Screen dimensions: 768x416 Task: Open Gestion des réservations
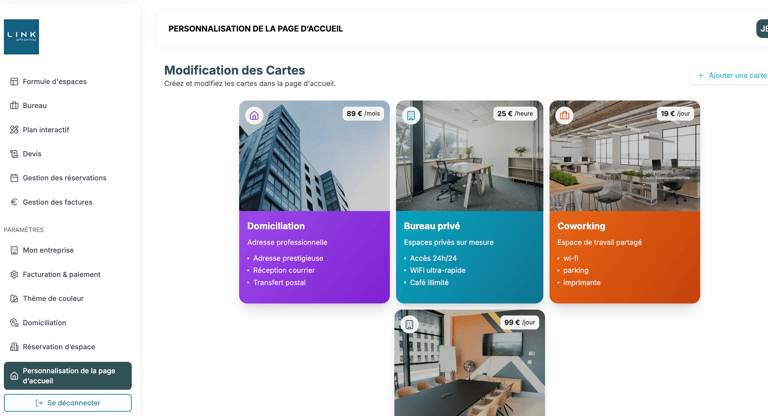[x=64, y=178]
